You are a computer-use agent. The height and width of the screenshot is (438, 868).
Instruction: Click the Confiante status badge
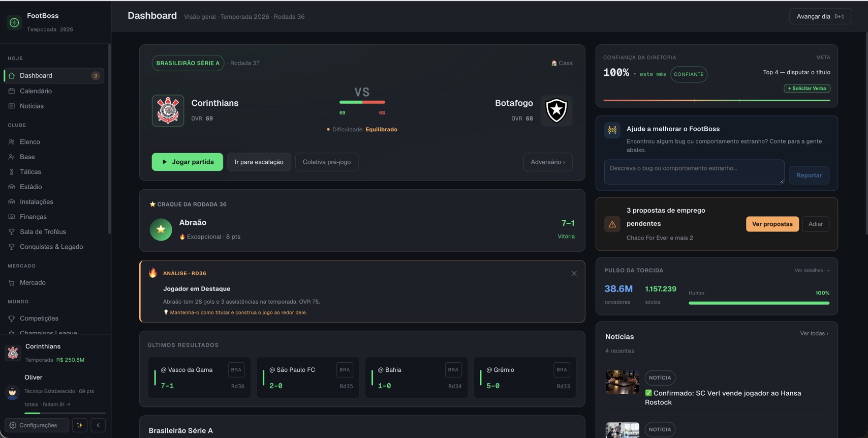coord(689,74)
